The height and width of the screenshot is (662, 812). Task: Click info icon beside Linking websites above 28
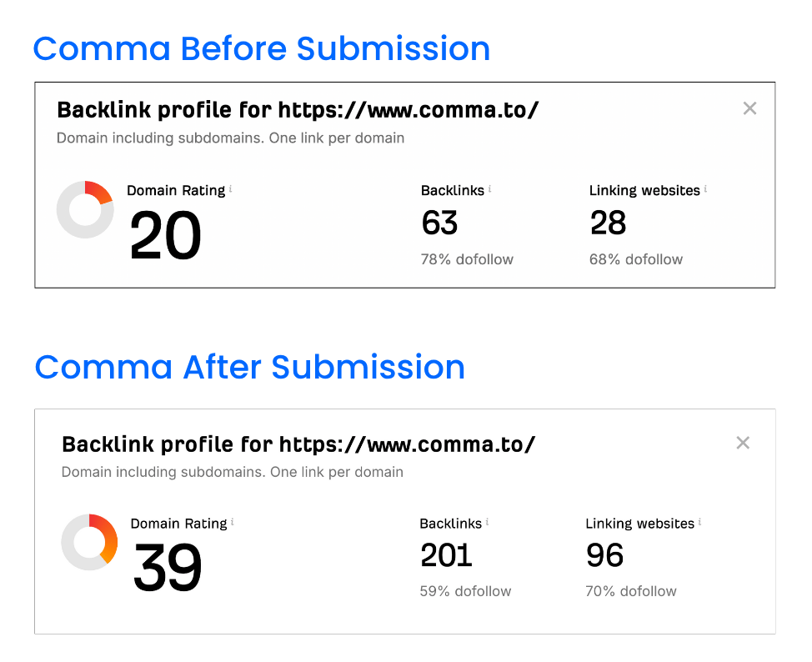tap(705, 189)
